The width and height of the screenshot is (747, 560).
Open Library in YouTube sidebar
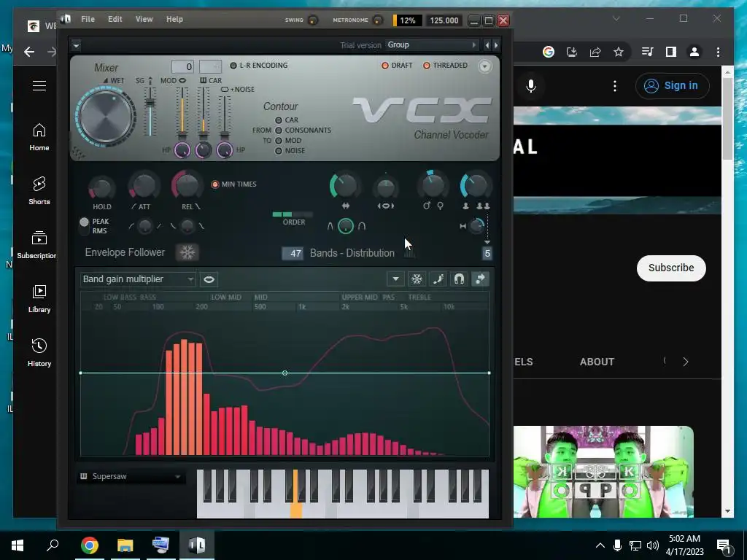tap(39, 299)
